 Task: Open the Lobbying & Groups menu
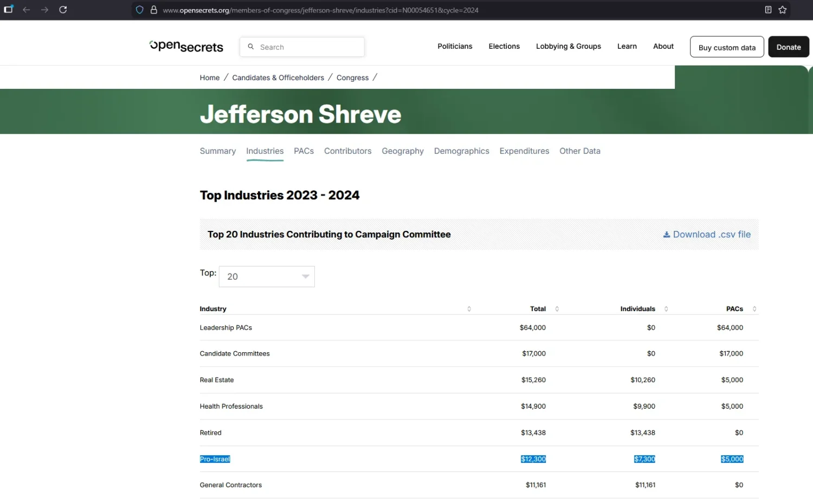pyautogui.click(x=569, y=47)
